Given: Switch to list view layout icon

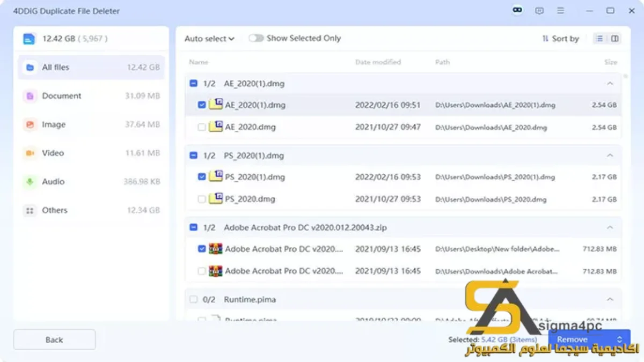Looking at the screenshot, I should tap(600, 39).
